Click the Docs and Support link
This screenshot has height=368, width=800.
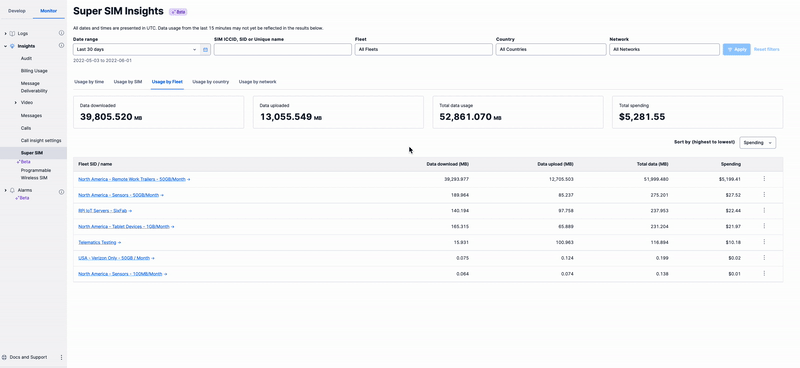pyautogui.click(x=28, y=357)
